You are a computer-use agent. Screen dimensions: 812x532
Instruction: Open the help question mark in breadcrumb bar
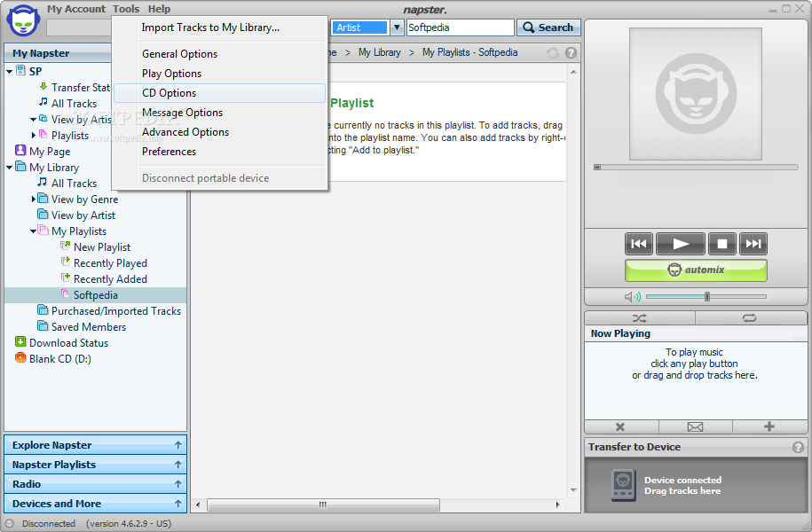(571, 53)
